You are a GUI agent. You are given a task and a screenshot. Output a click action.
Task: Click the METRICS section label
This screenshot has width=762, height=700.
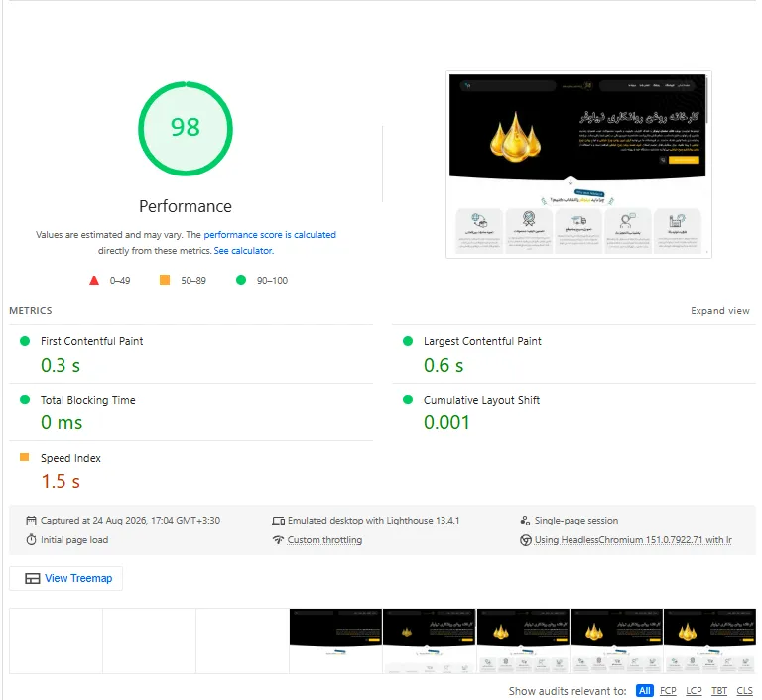point(31,311)
